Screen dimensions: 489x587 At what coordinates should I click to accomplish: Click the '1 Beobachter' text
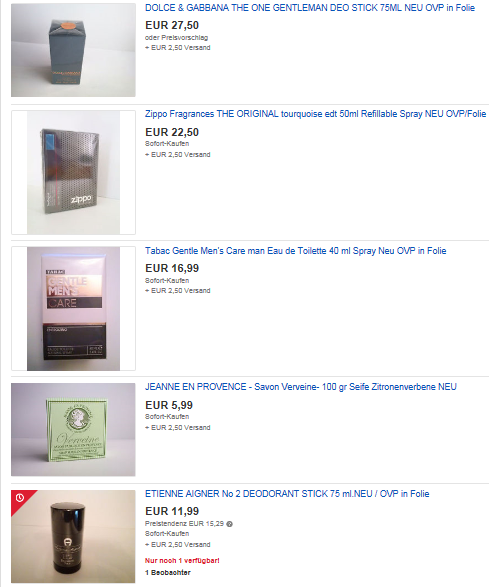[168, 572]
